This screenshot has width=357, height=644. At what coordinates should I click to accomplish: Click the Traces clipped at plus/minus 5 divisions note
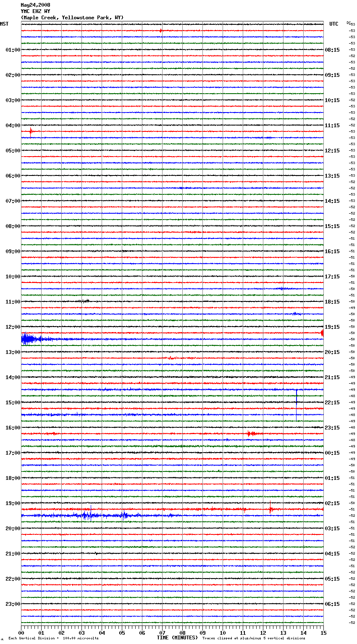pyautogui.click(x=254, y=638)
